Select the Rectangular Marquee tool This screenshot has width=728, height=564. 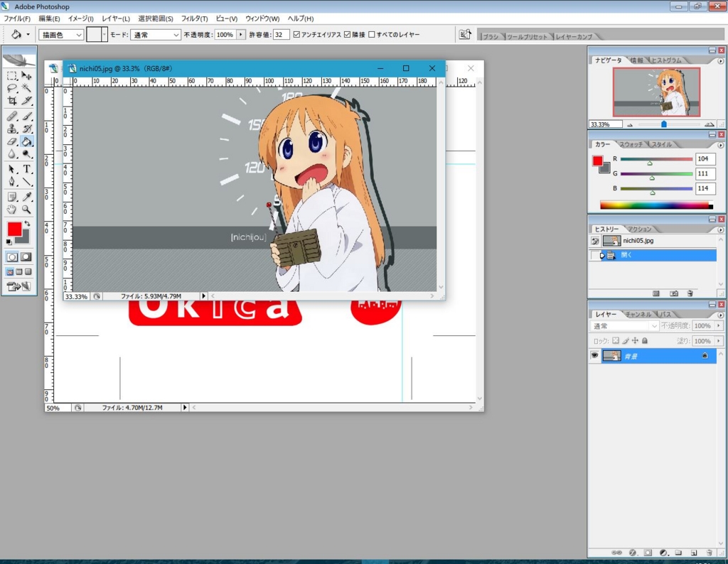pos(12,75)
